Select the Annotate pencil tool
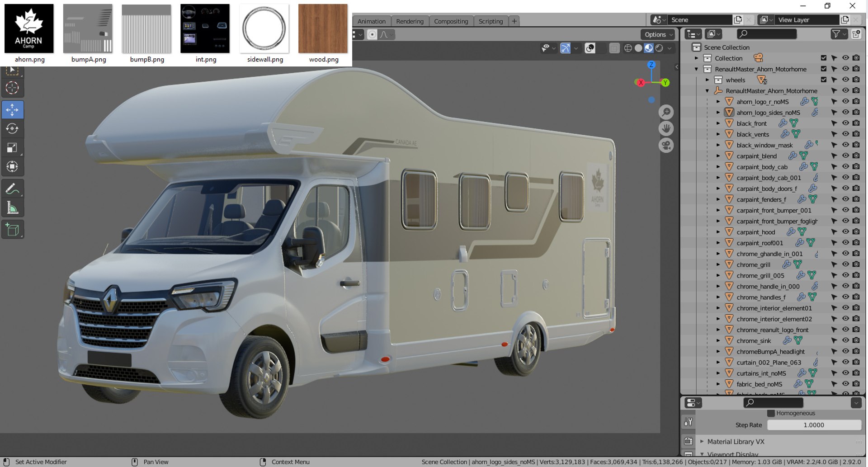Screen dimensions: 868x467 pos(12,189)
